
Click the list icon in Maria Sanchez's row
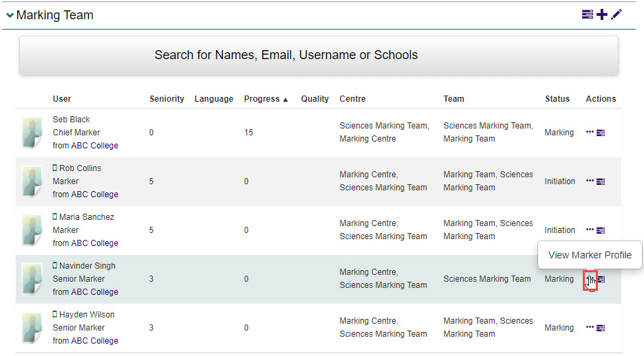pos(601,230)
